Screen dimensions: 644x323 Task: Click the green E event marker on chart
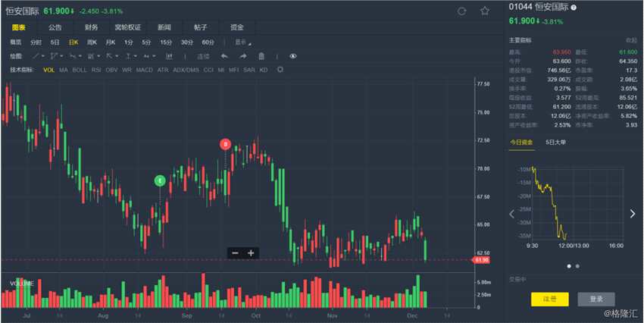click(160, 180)
